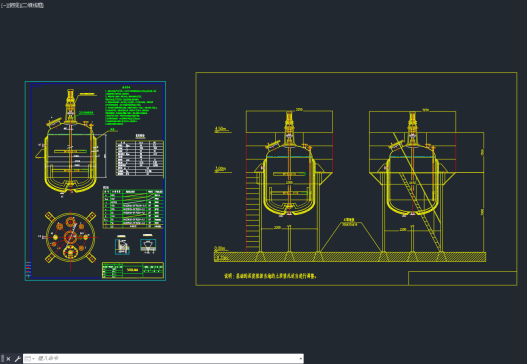Select the yellow note text below foundation
527x364 pixels.
pos(271,276)
